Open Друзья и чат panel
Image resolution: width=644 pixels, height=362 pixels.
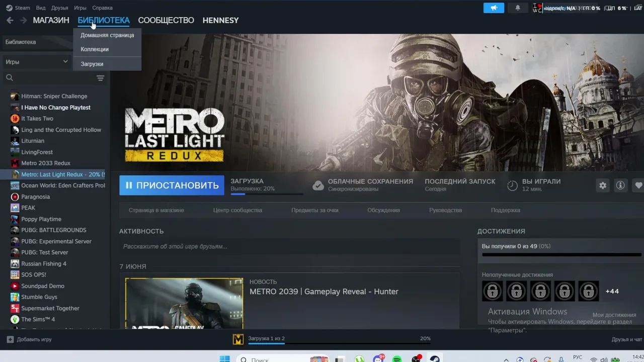pos(627,339)
